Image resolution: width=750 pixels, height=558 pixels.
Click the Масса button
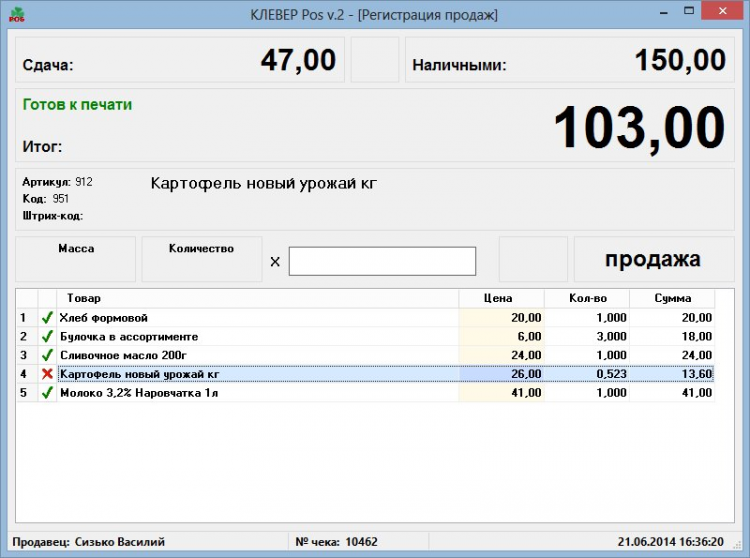tap(76, 259)
